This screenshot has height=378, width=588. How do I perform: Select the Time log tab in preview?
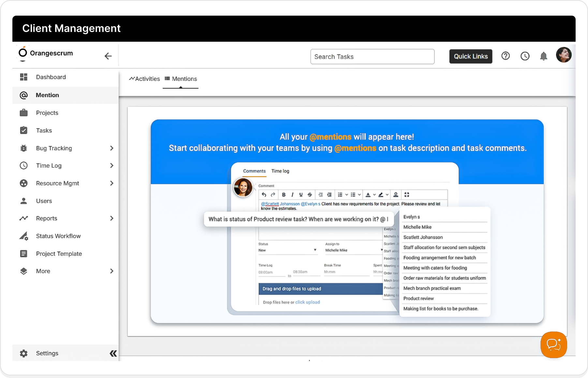click(280, 171)
